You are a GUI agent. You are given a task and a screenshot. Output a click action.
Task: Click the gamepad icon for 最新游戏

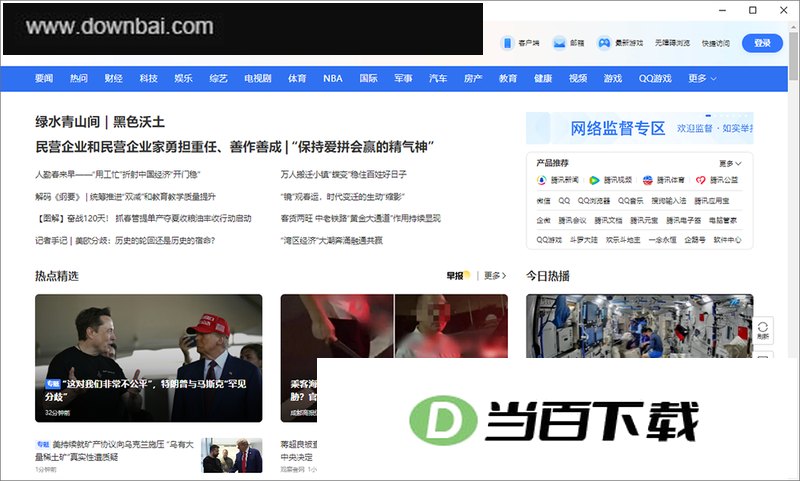click(x=604, y=43)
